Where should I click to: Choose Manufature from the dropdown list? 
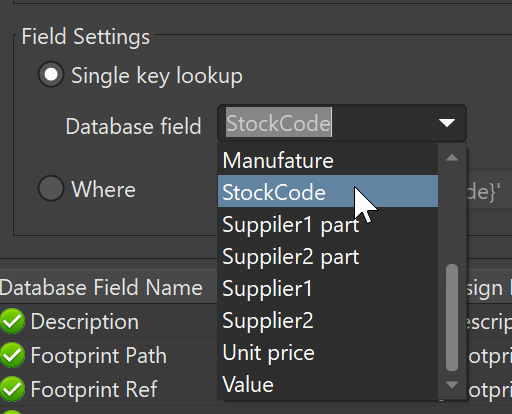tap(328, 160)
